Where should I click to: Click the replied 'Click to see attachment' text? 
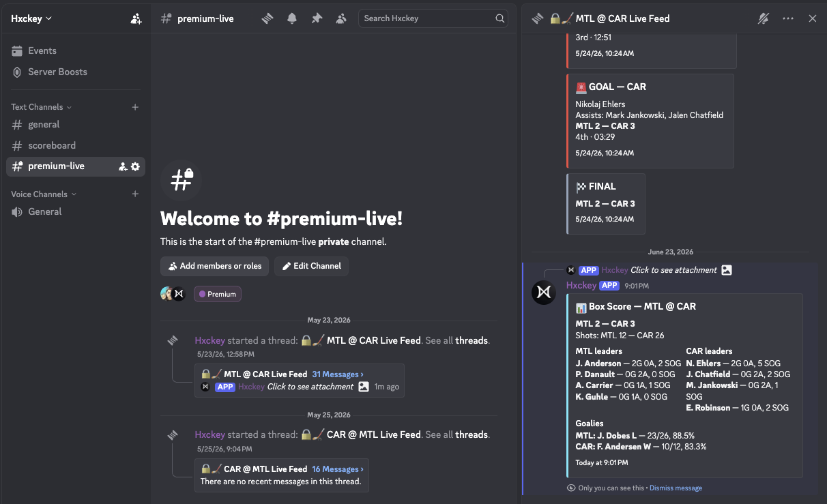(x=673, y=270)
